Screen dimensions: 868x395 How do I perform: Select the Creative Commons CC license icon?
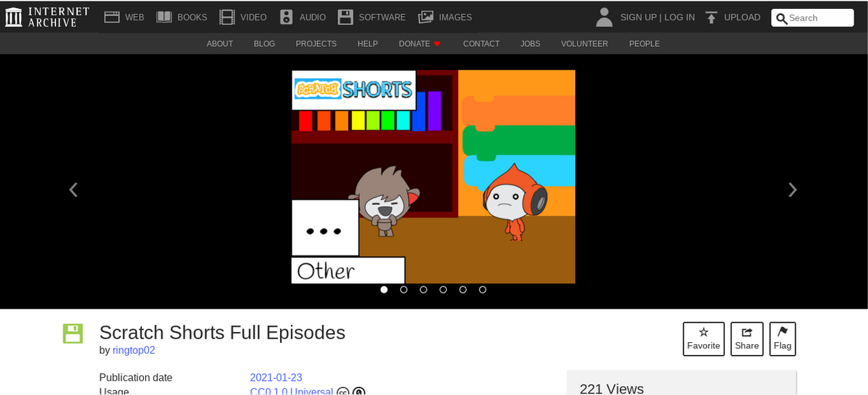[343, 392]
